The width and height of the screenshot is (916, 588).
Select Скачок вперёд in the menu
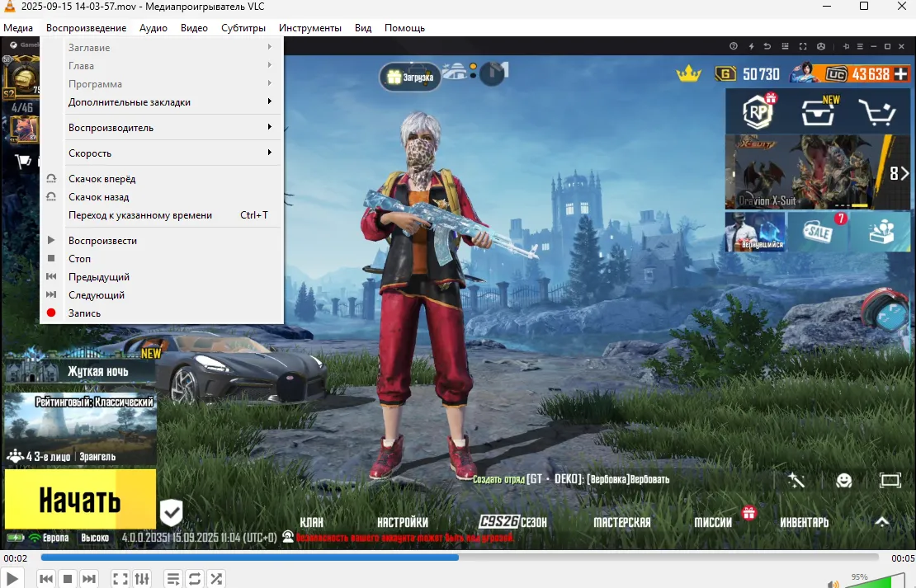102,179
